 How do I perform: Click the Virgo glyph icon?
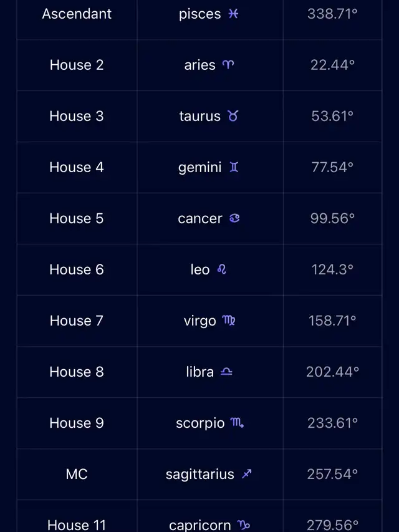tap(229, 321)
